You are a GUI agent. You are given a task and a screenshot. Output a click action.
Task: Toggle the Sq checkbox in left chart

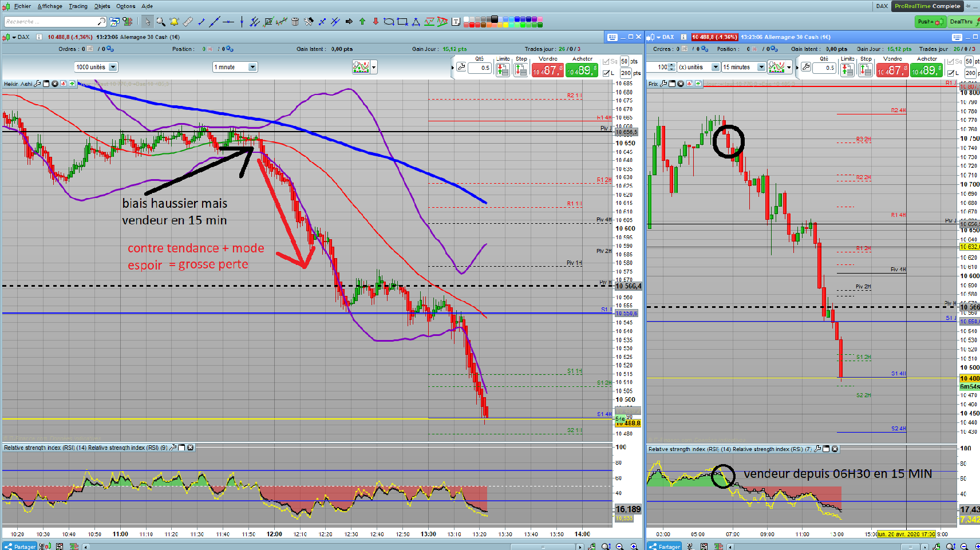click(607, 61)
